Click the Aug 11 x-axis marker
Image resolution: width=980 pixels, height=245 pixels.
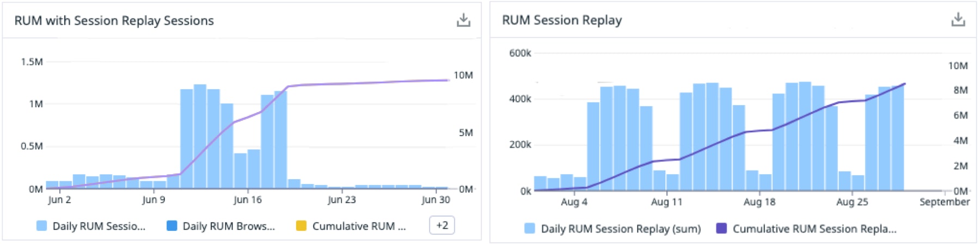pos(666,202)
